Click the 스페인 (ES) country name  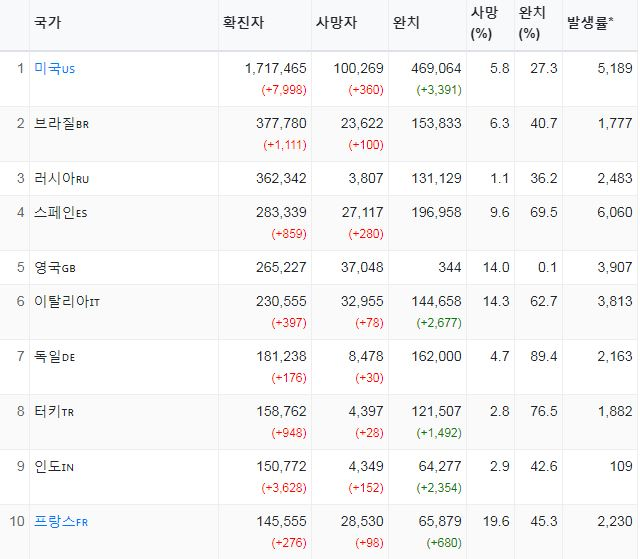point(60,212)
